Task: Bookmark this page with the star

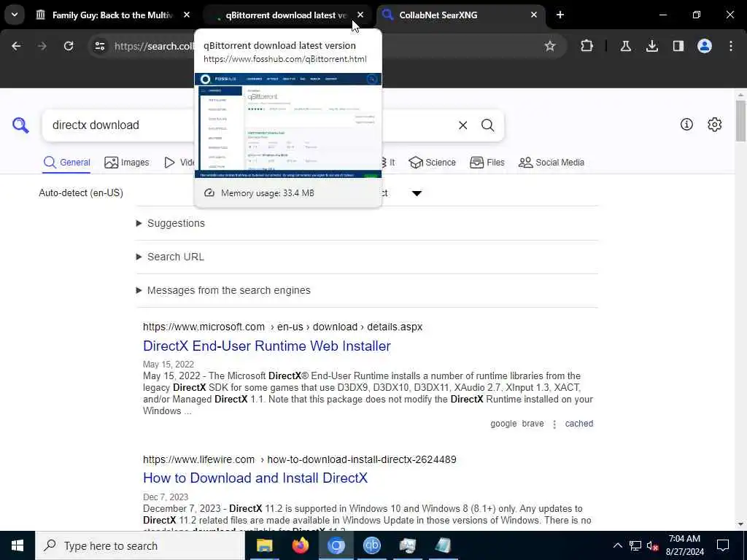Action: 550,46
